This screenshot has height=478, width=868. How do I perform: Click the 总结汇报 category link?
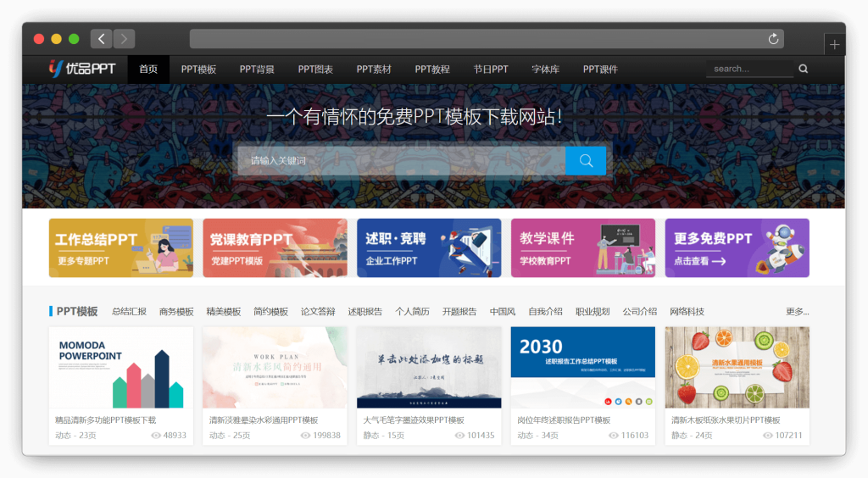pos(129,312)
